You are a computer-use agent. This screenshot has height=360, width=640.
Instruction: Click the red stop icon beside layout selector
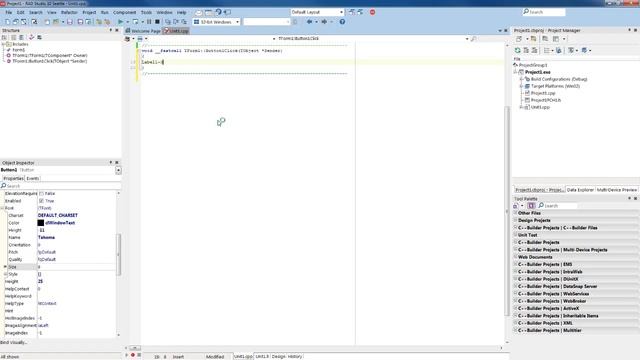tap(372, 12)
